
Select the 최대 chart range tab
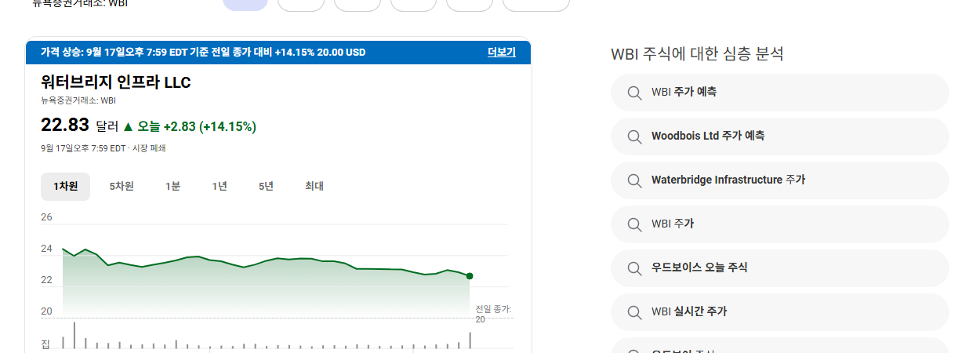[314, 187]
